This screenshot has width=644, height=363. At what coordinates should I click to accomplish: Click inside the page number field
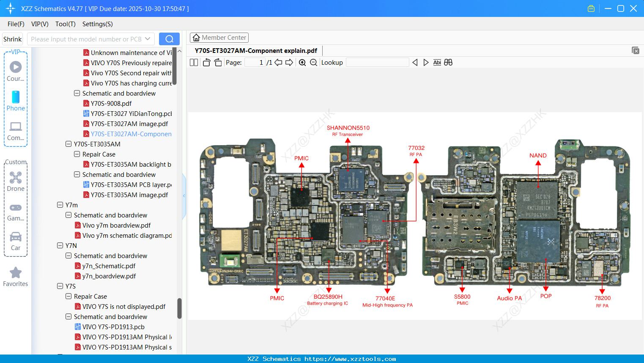pos(254,62)
